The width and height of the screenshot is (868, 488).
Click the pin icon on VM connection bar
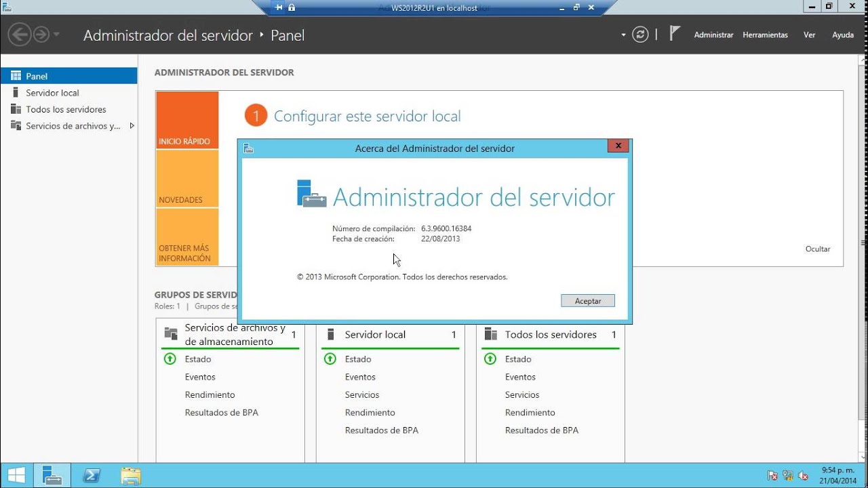coord(279,7)
